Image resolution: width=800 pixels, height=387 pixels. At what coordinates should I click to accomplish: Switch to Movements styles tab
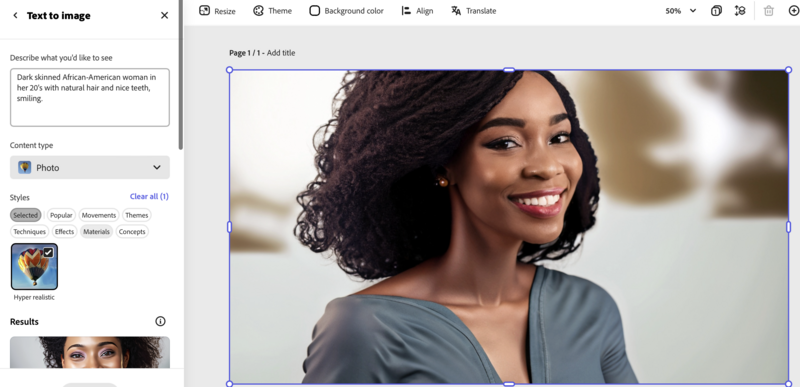coord(99,215)
